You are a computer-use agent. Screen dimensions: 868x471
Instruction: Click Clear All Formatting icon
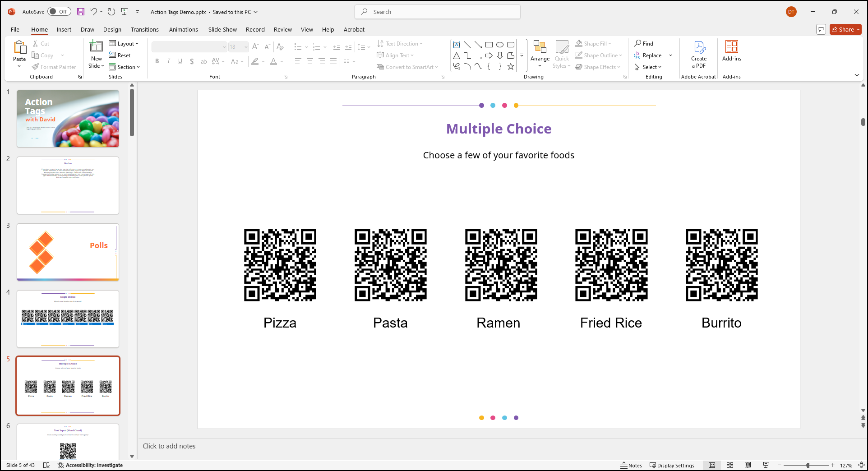tap(280, 46)
